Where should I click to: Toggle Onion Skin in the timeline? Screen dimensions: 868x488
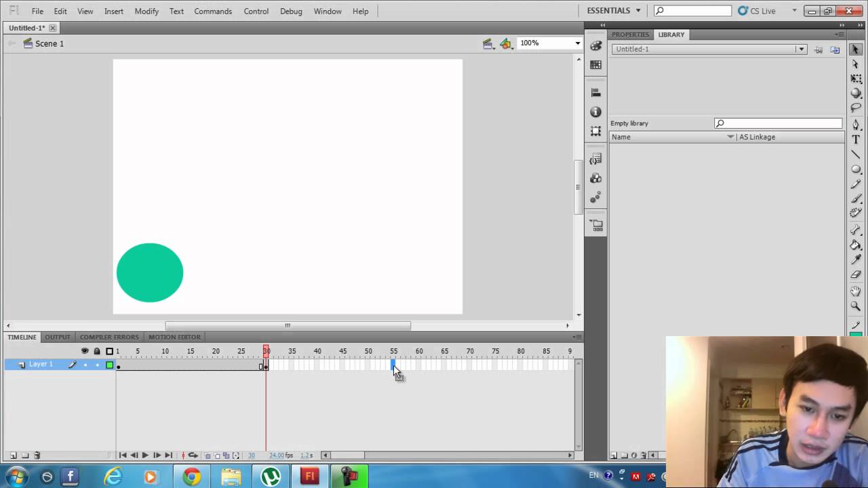tap(208, 455)
